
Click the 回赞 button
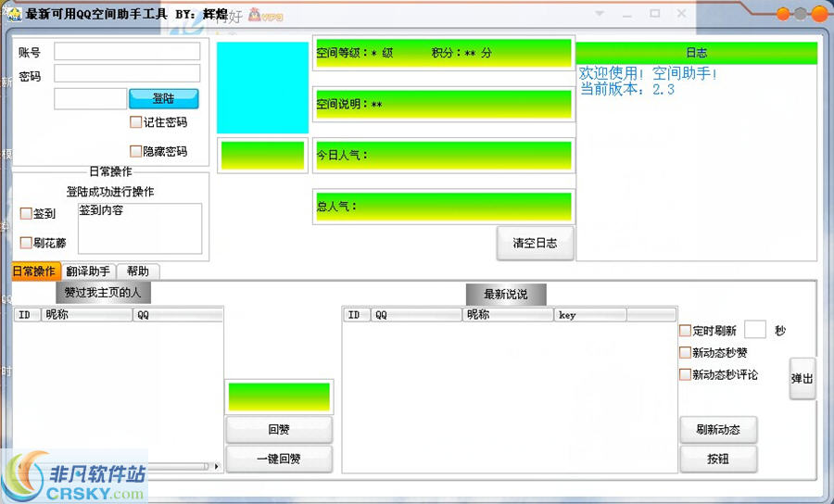point(279,430)
